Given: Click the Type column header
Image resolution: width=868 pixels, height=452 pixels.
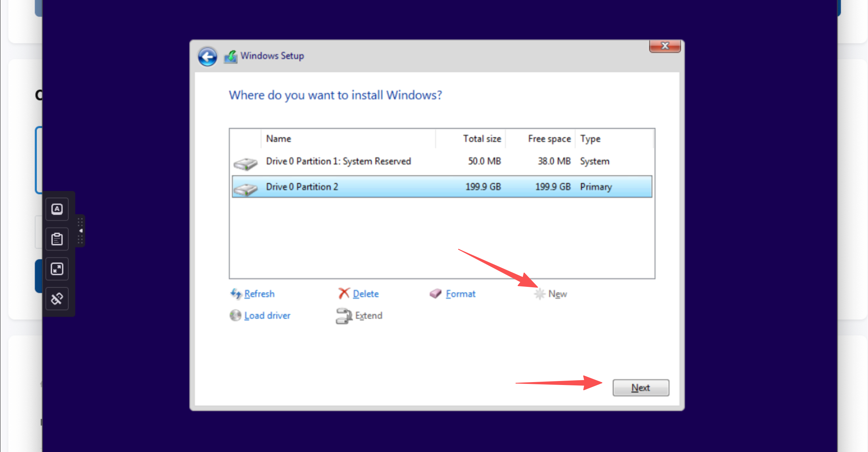Looking at the screenshot, I should coord(615,139).
